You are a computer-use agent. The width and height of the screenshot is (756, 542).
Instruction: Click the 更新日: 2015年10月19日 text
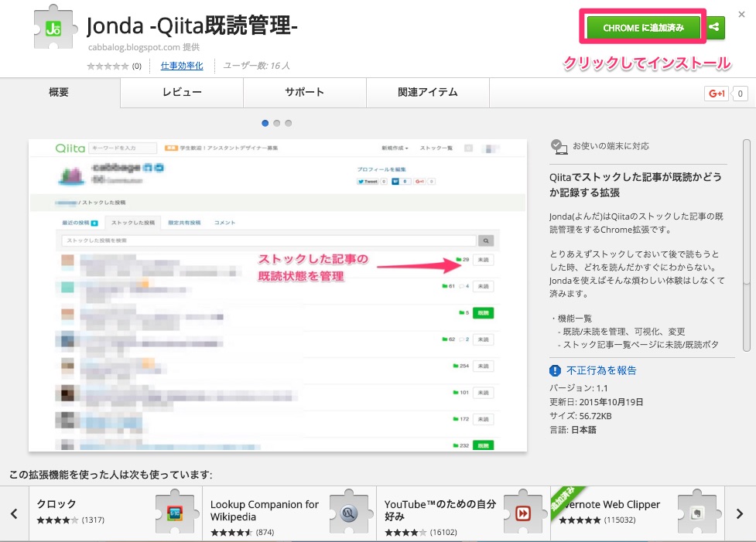tap(597, 402)
